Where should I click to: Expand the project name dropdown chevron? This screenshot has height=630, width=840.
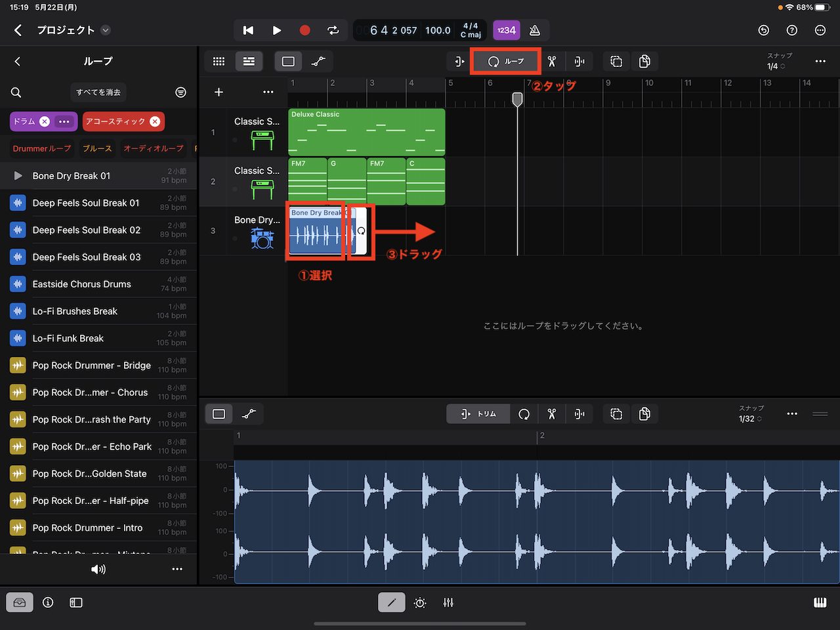pos(106,30)
